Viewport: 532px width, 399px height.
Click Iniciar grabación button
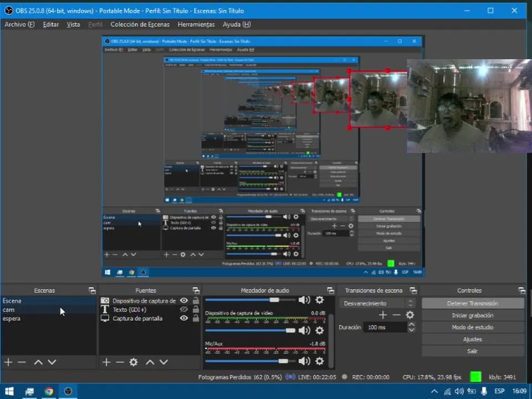pos(473,315)
